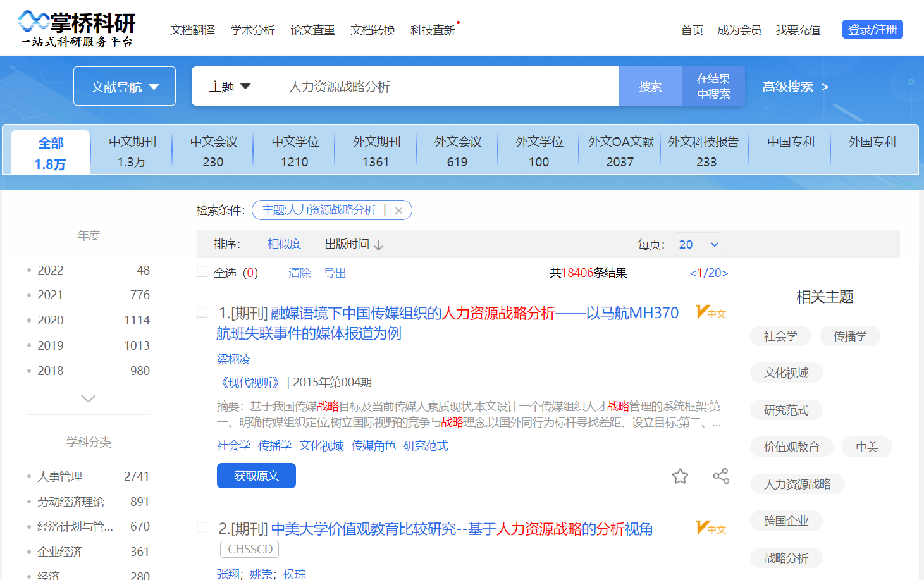Click the 中文 badge icon on result 1
The height and width of the screenshot is (580, 924).
(711, 312)
